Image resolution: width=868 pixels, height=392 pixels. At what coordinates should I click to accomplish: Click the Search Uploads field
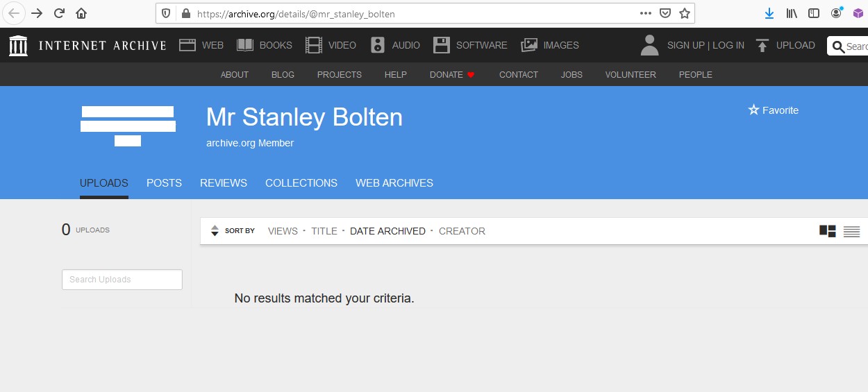[122, 280]
